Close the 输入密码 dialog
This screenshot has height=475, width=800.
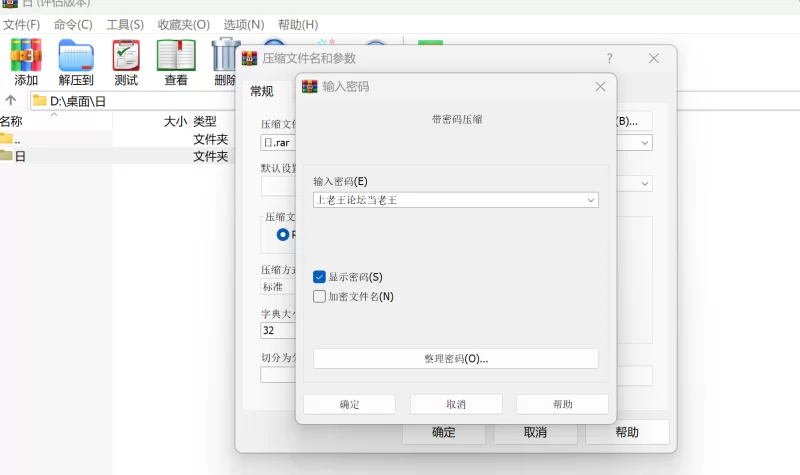(601, 87)
